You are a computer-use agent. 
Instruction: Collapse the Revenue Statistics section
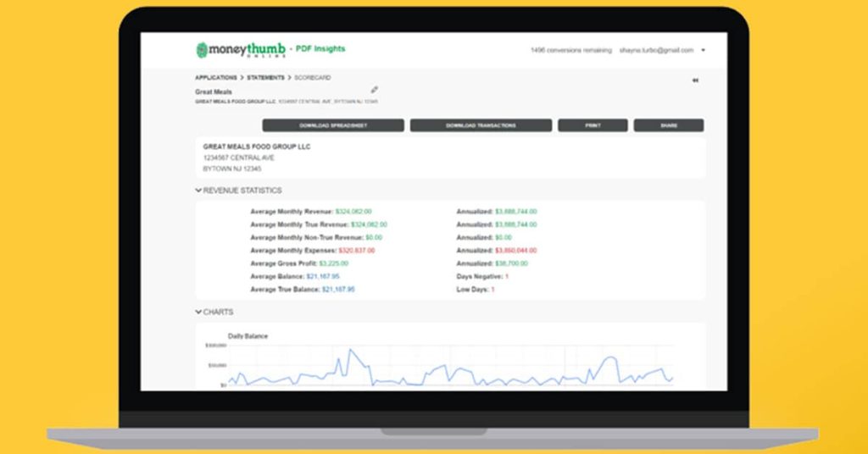point(198,191)
